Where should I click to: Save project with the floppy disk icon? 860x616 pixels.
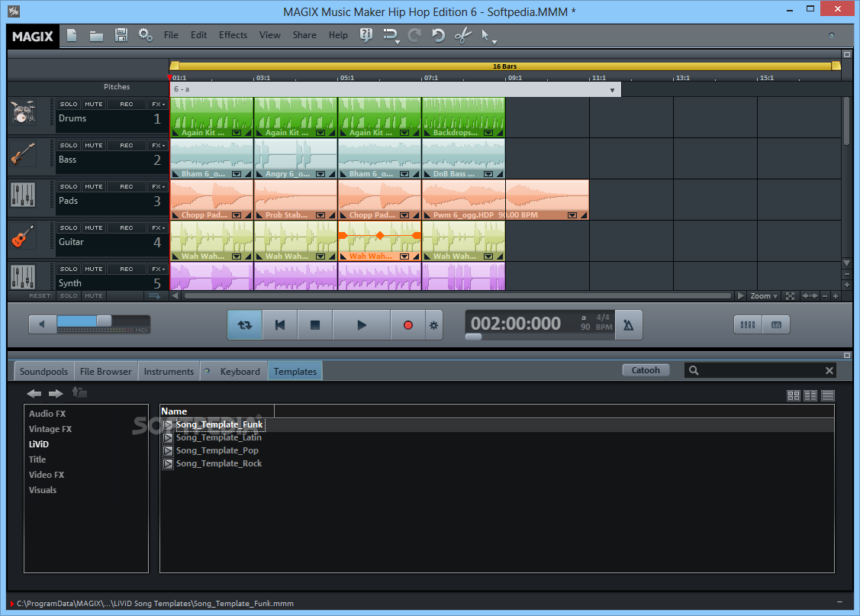click(x=121, y=35)
